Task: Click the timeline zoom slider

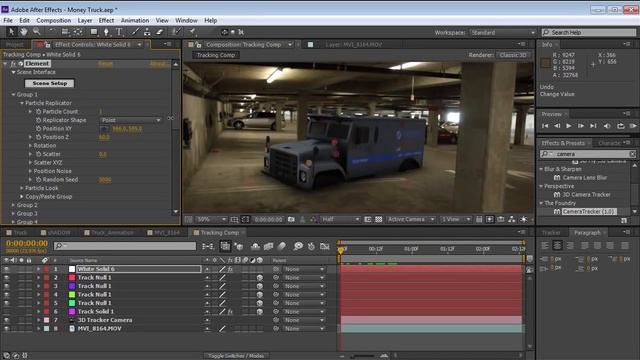Action: click(x=362, y=356)
